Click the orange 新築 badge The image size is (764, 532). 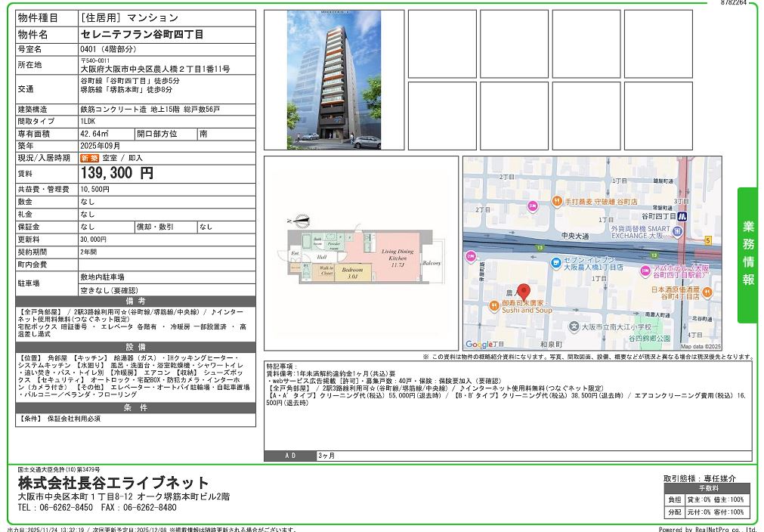pyautogui.click(x=89, y=158)
